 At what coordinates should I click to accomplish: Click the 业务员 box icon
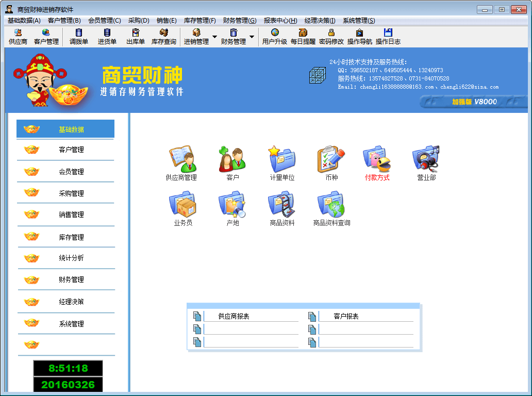point(182,204)
